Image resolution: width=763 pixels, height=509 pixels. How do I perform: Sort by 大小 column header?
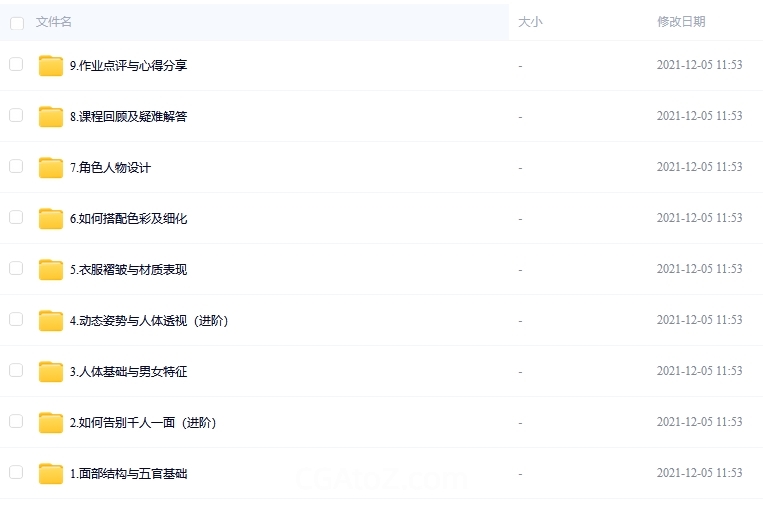tap(530, 22)
